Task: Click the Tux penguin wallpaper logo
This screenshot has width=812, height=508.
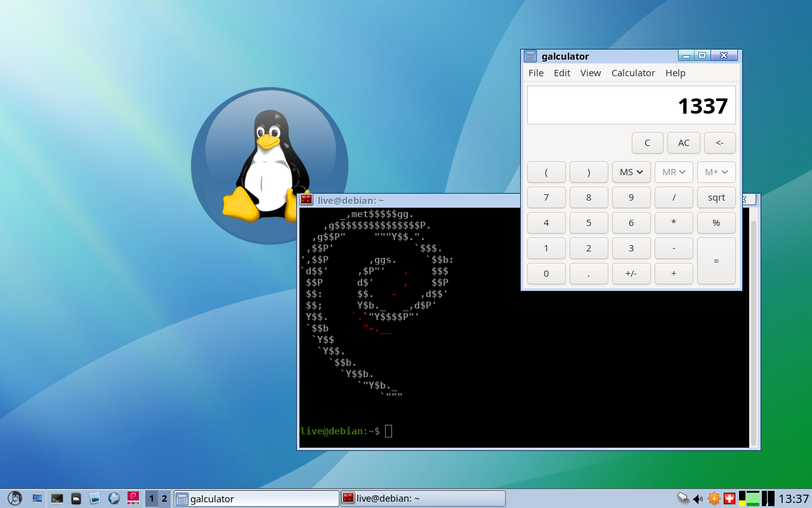Action: coord(269,166)
